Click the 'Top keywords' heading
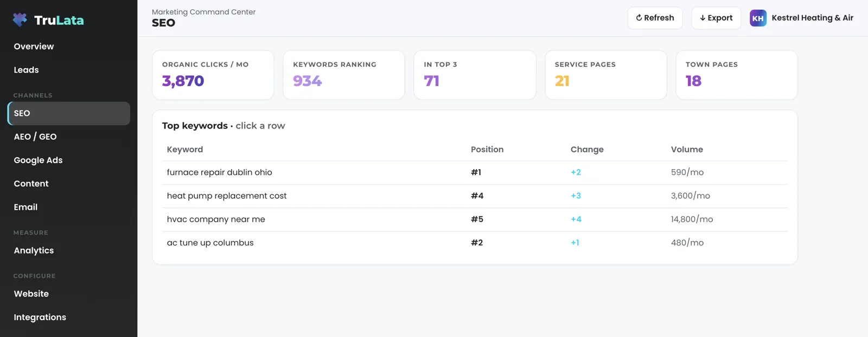Viewport: 868px width, 337px height. coord(195,126)
